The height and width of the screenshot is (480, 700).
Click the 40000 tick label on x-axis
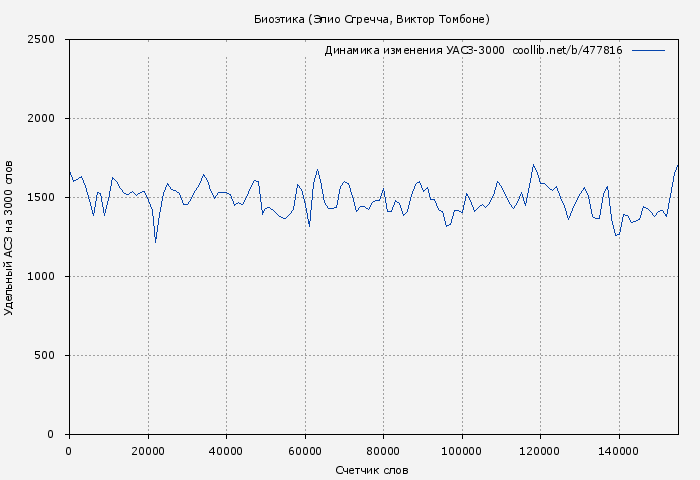coord(226,451)
